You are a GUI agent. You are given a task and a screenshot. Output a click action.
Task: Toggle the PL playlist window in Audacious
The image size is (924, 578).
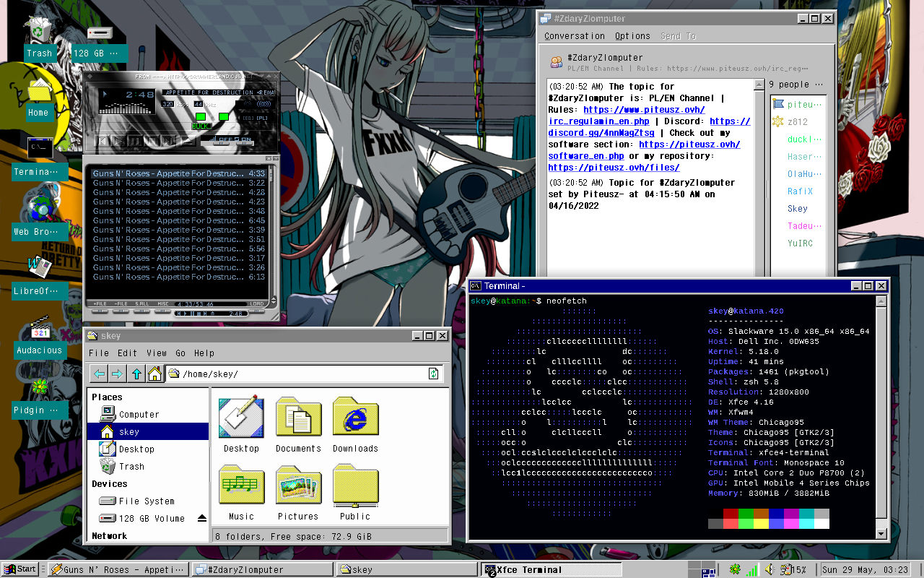point(262,118)
